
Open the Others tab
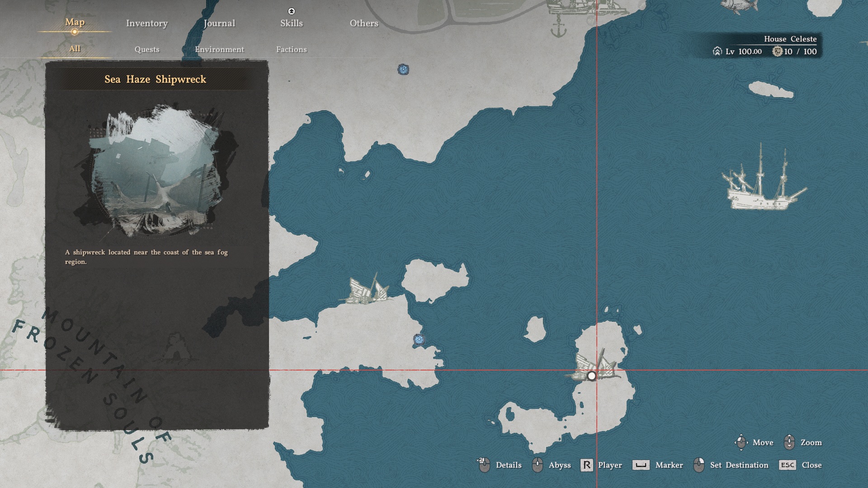click(x=363, y=23)
